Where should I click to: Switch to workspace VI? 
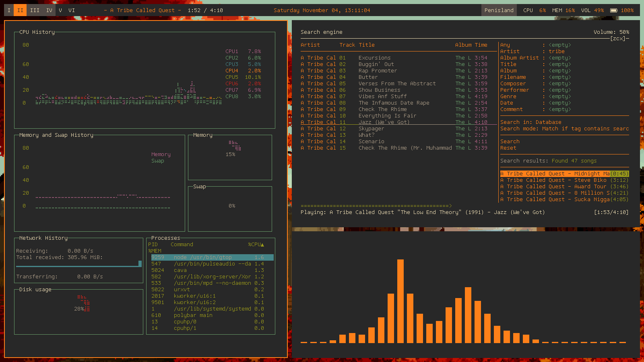point(72,10)
